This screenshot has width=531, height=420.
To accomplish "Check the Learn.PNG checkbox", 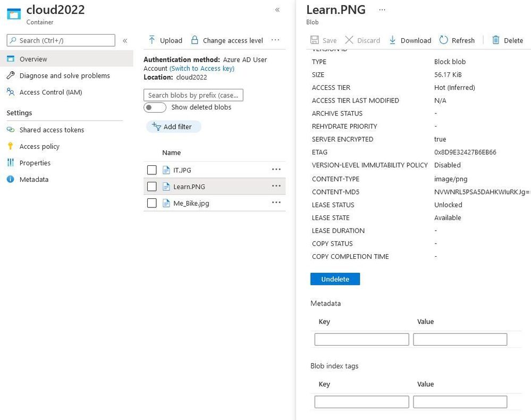I will tap(151, 186).
